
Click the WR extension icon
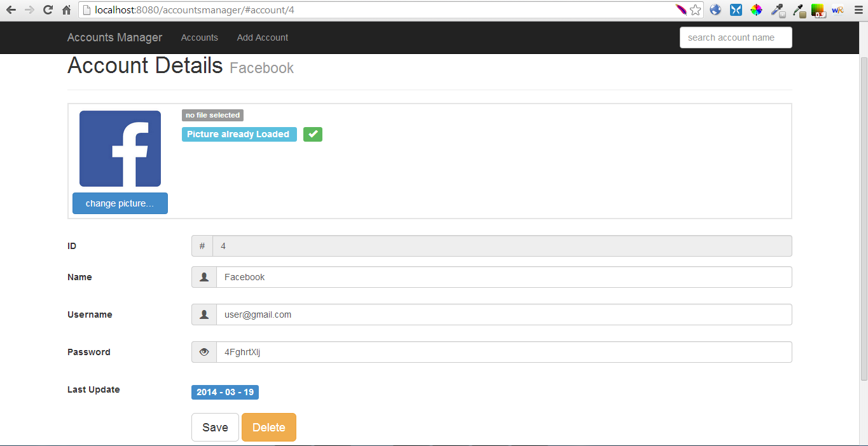(837, 10)
